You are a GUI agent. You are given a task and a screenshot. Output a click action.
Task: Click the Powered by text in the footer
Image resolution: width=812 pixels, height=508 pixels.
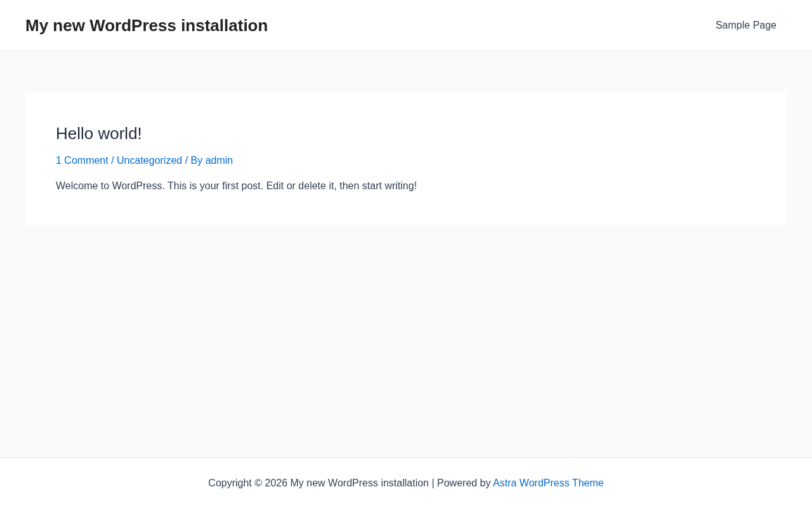point(463,483)
